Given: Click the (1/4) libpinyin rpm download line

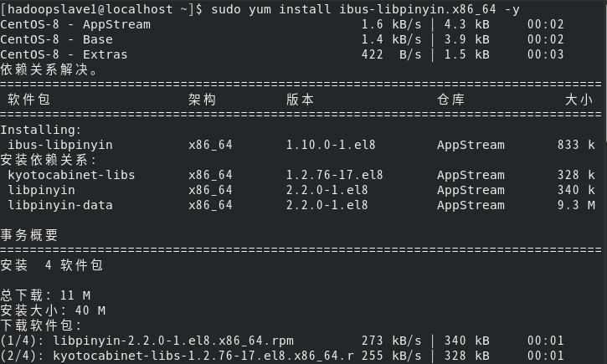Looking at the screenshot, I should (282, 341).
